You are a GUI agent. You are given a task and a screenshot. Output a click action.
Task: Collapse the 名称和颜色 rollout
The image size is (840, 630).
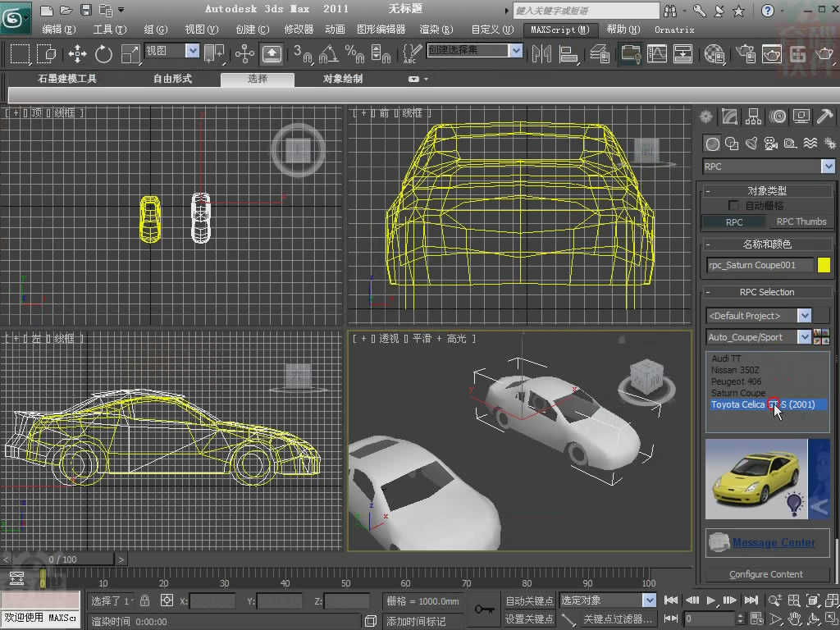767,244
